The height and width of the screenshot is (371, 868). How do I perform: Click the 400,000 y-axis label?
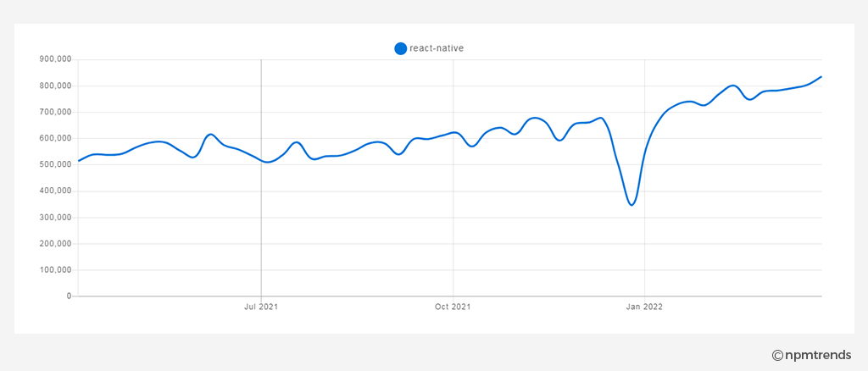coord(55,191)
